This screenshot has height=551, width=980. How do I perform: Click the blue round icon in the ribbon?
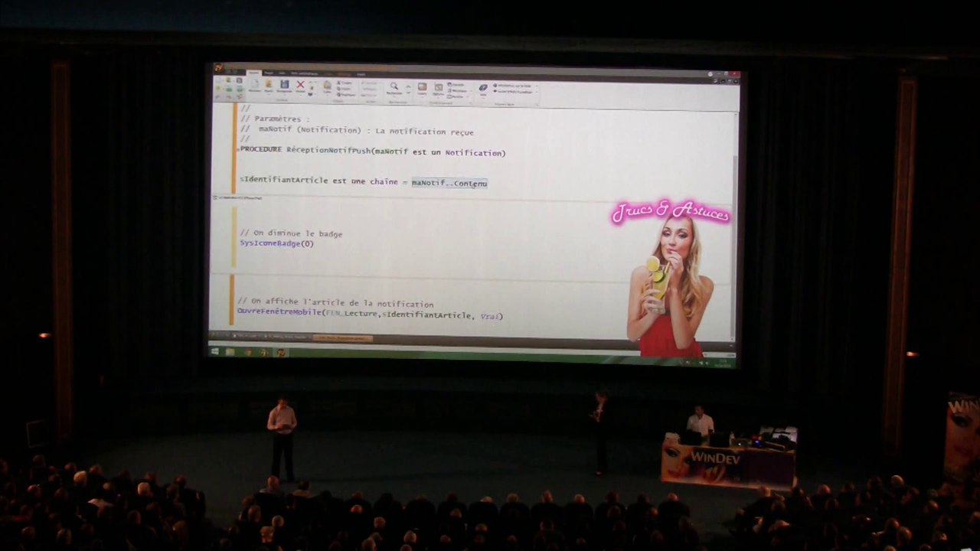tap(483, 88)
